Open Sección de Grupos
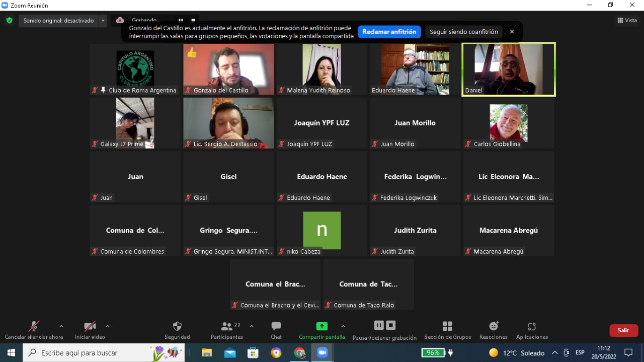The width and height of the screenshot is (644, 362). [x=447, y=326]
